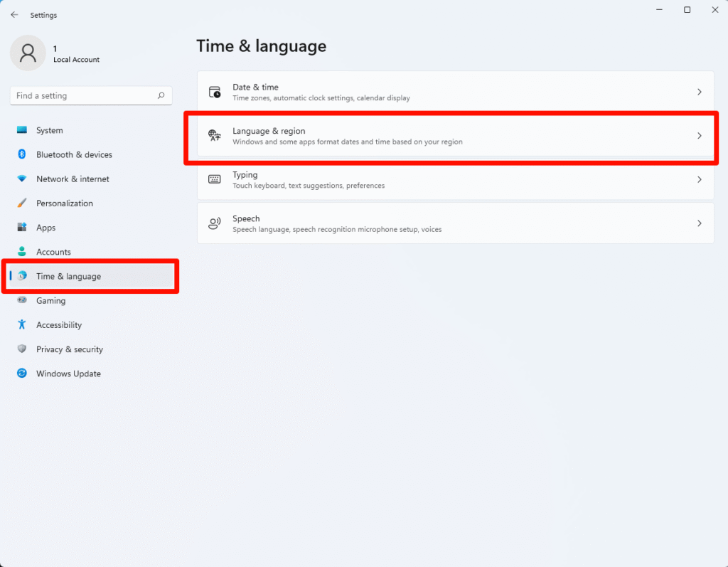Select the Typing keyboard icon
The height and width of the screenshot is (567, 728).
tap(215, 179)
